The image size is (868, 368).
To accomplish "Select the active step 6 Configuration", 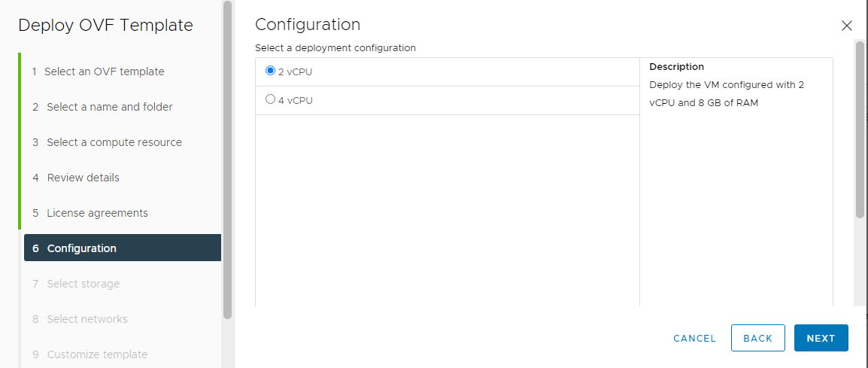I will [x=123, y=248].
